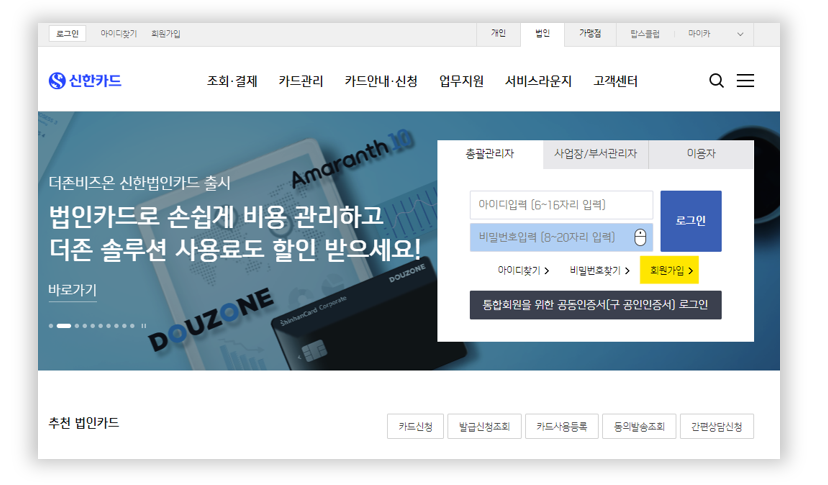Image resolution: width=828 pixels, height=485 pixels.
Task: Select the 사업장/부서관리자 login tab
Action: tap(595, 154)
